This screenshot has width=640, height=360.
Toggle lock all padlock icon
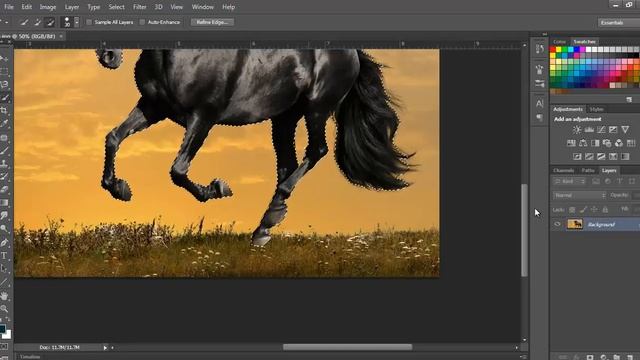coord(605,209)
